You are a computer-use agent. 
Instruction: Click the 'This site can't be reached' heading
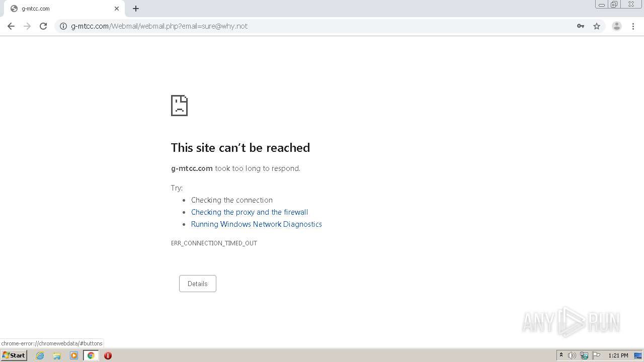click(x=240, y=147)
